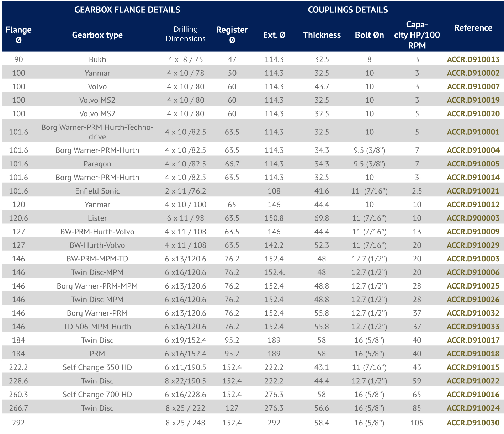Click reference ACCR.D910022
Image resolution: width=504 pixels, height=434 pixels.
pyautogui.click(x=473, y=381)
